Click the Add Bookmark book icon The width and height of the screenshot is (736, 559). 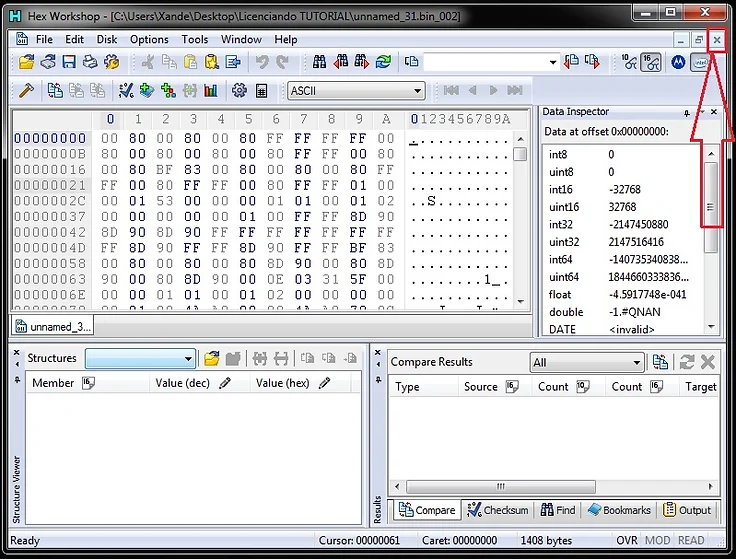click(x=147, y=90)
